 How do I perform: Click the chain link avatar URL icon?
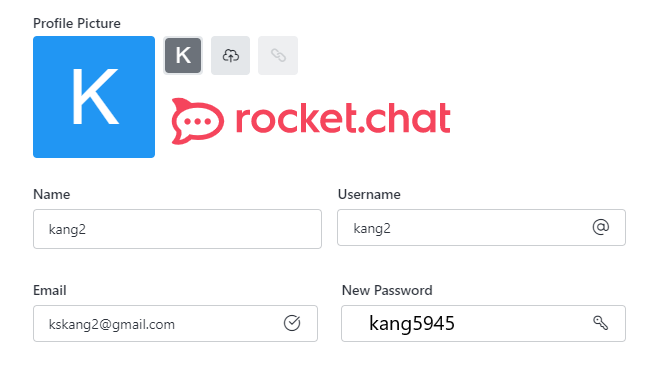(x=278, y=55)
